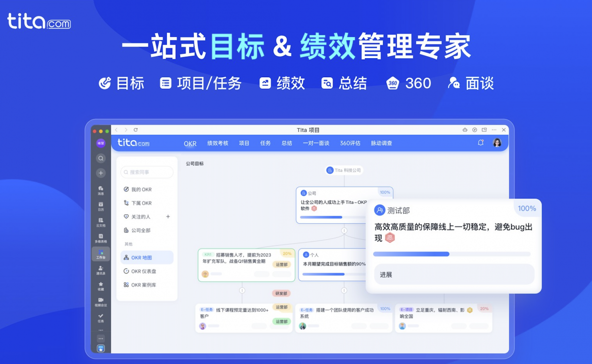This screenshot has height=364, width=592.
Task: Collapse the node under the 招募销售人才 card
Action: click(242, 290)
